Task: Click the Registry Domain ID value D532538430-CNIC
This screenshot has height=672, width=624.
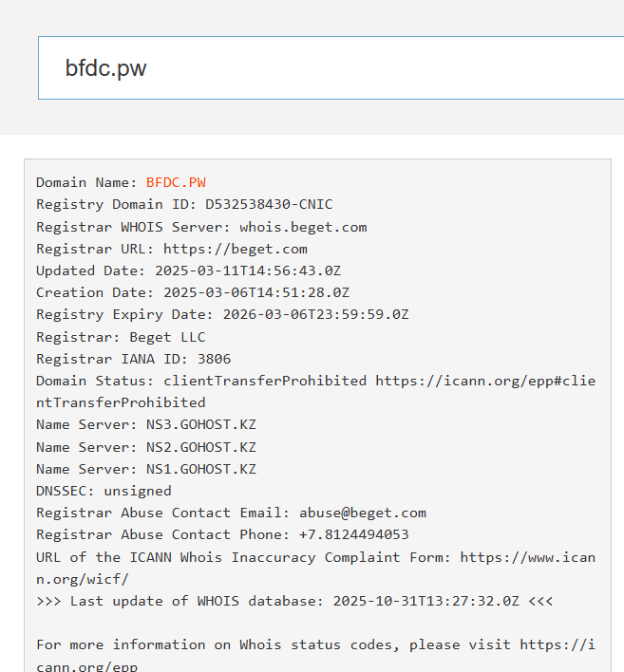Action: [269, 204]
